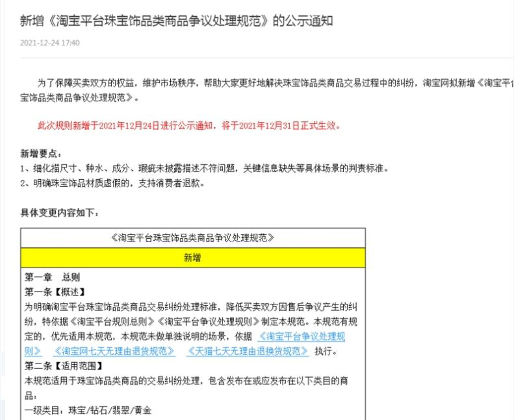Click the horizontal divider below the timestamp

tap(260, 58)
